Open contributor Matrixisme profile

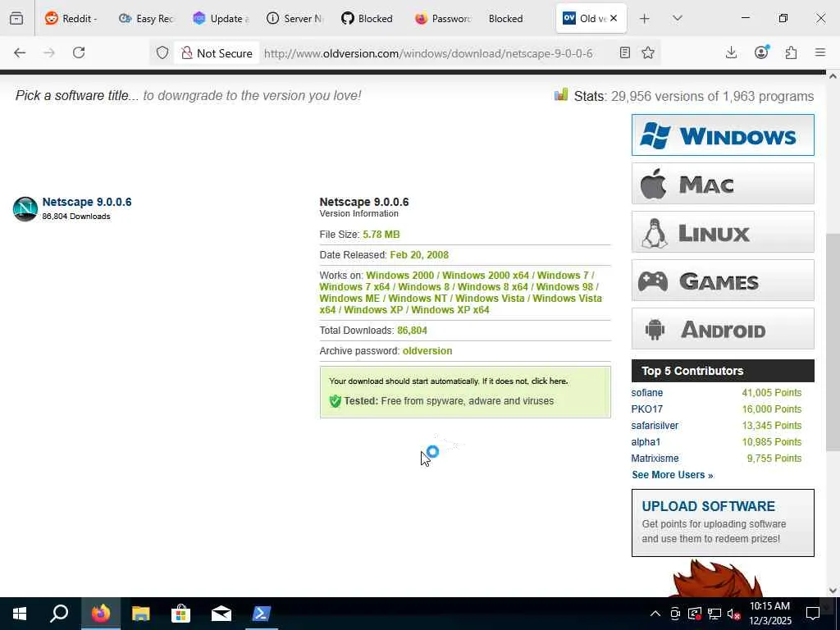pyautogui.click(x=655, y=459)
